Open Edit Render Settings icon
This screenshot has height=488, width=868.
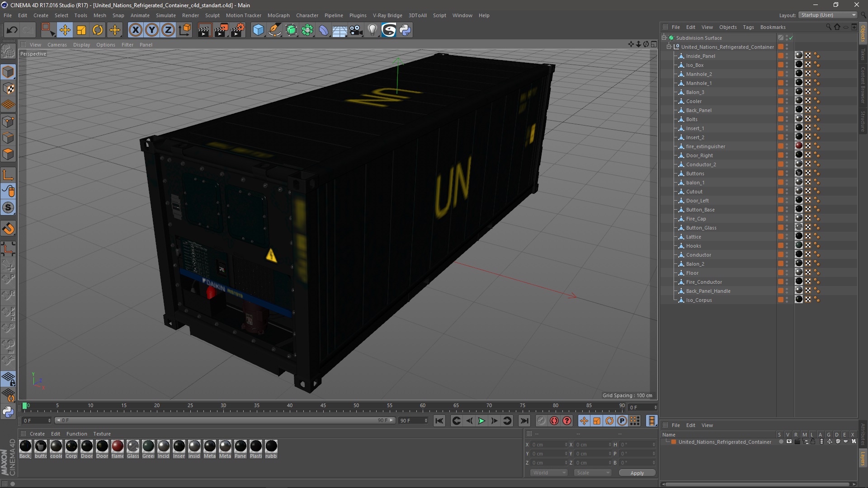tap(238, 30)
